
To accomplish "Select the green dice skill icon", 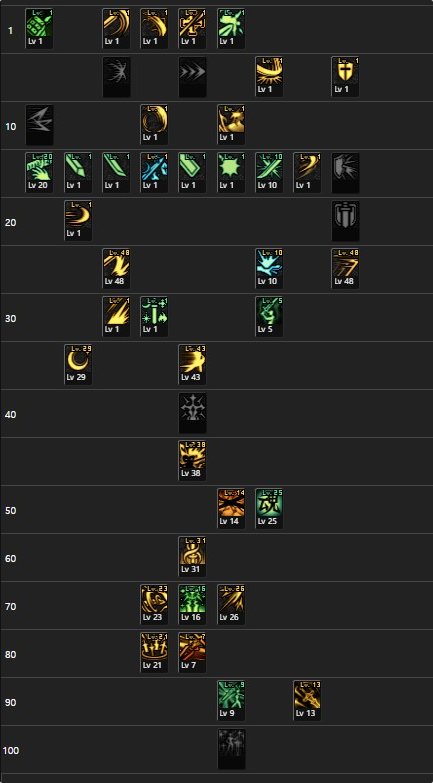I will pos(39,29).
